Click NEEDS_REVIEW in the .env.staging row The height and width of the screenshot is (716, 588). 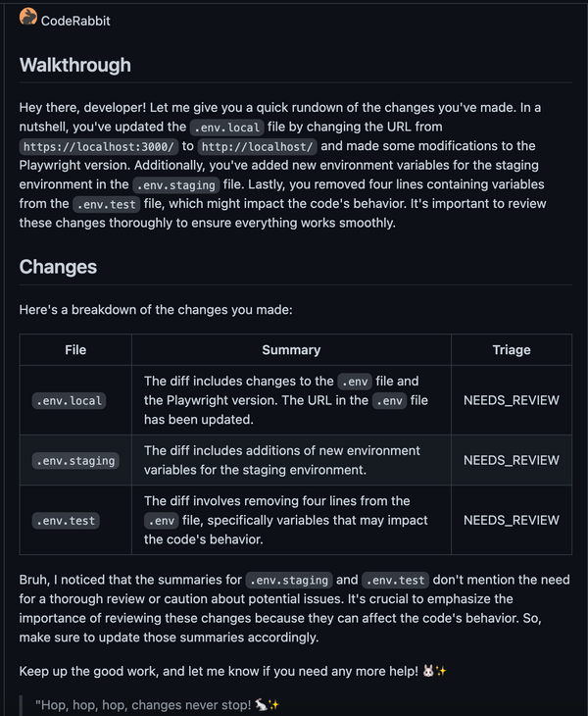512,460
